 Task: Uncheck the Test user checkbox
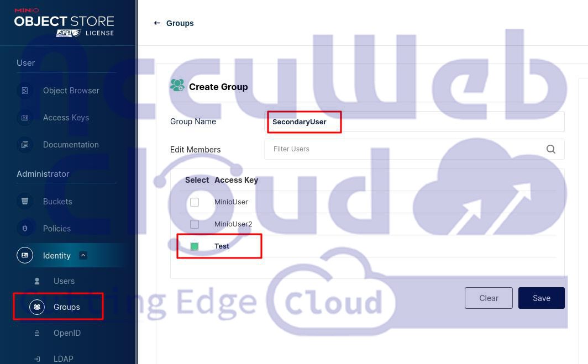click(195, 246)
